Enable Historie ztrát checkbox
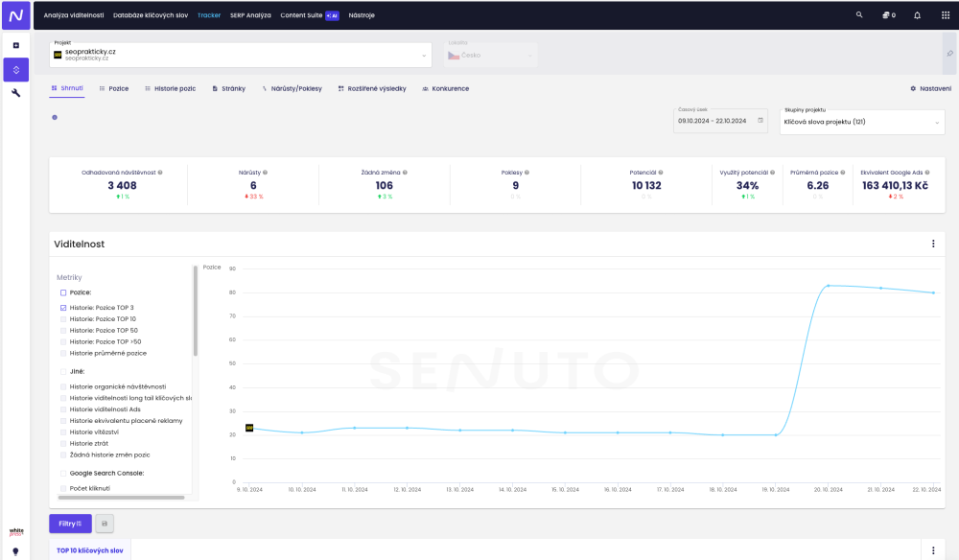 click(x=63, y=443)
